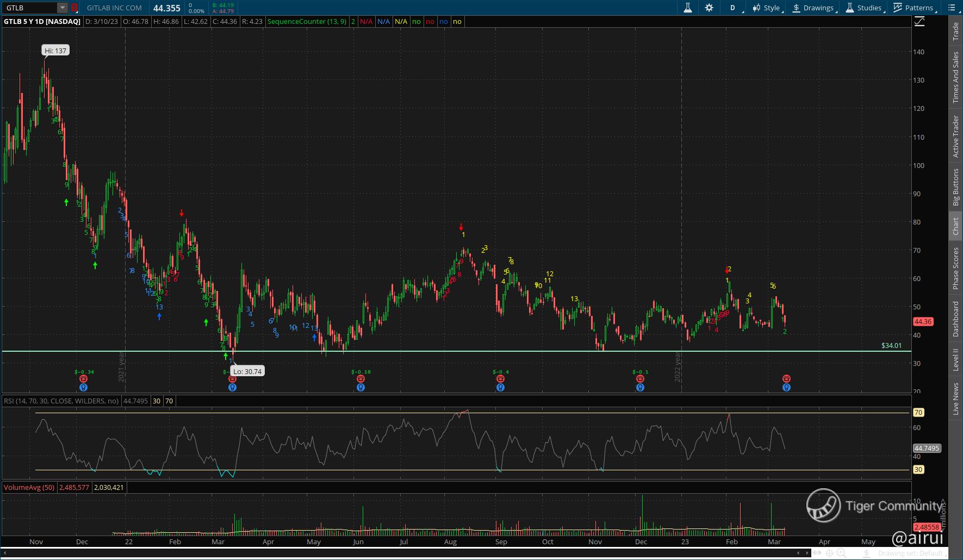Click the red linking icon beside the symbol box
Screen dimensions: 963x560
(74, 8)
